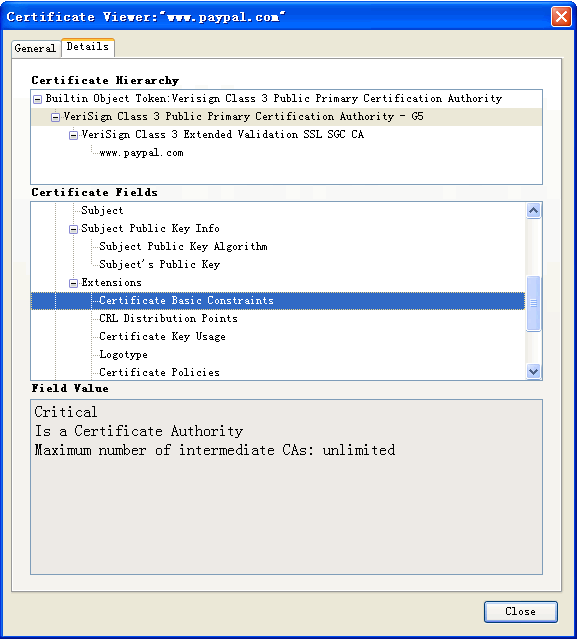577x639 pixels.
Task: Close the Certificate Viewer window with X
Action: 561,17
